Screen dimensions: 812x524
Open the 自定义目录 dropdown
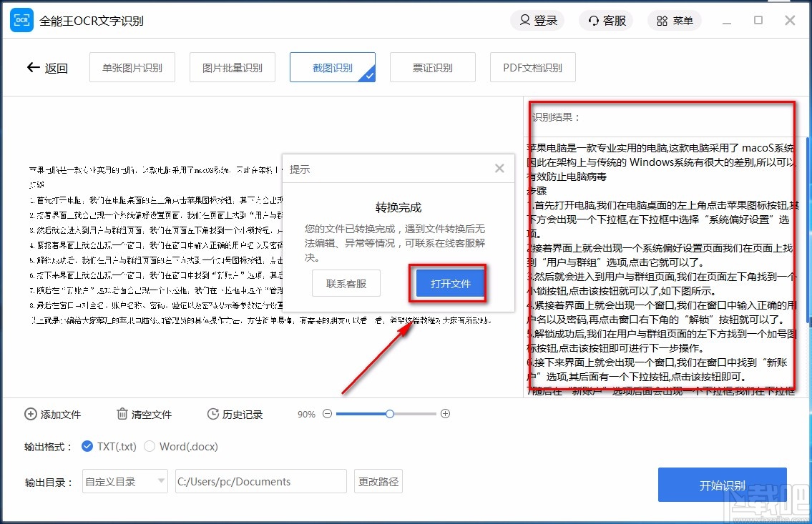tap(124, 481)
